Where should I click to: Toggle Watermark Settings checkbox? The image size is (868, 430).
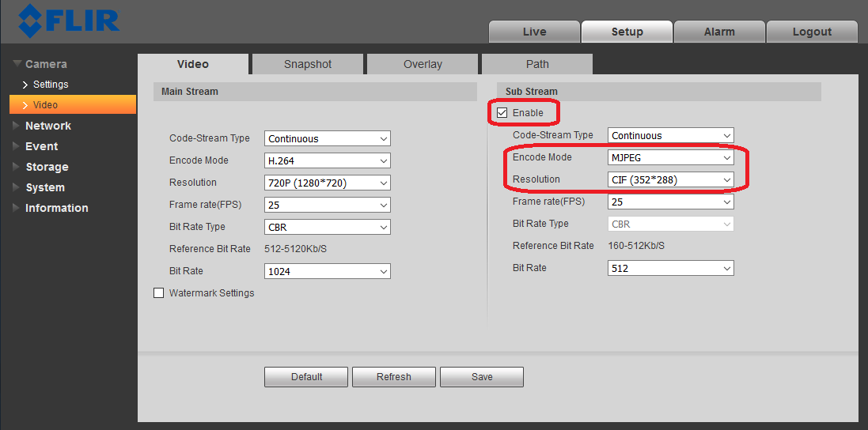[159, 293]
